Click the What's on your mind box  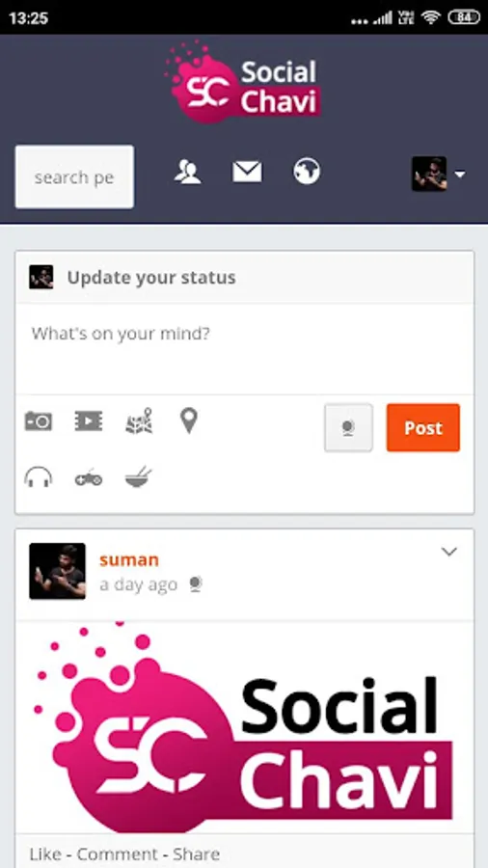[x=245, y=349]
